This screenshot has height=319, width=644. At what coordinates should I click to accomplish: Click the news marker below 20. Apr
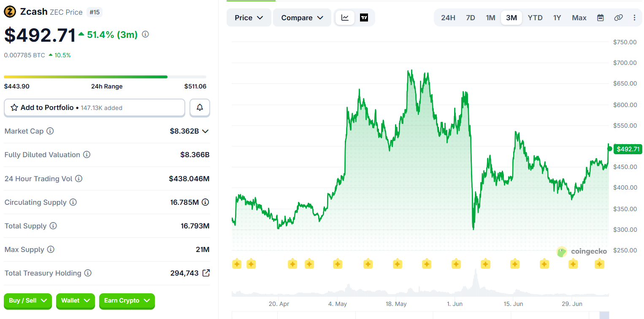[292, 264]
